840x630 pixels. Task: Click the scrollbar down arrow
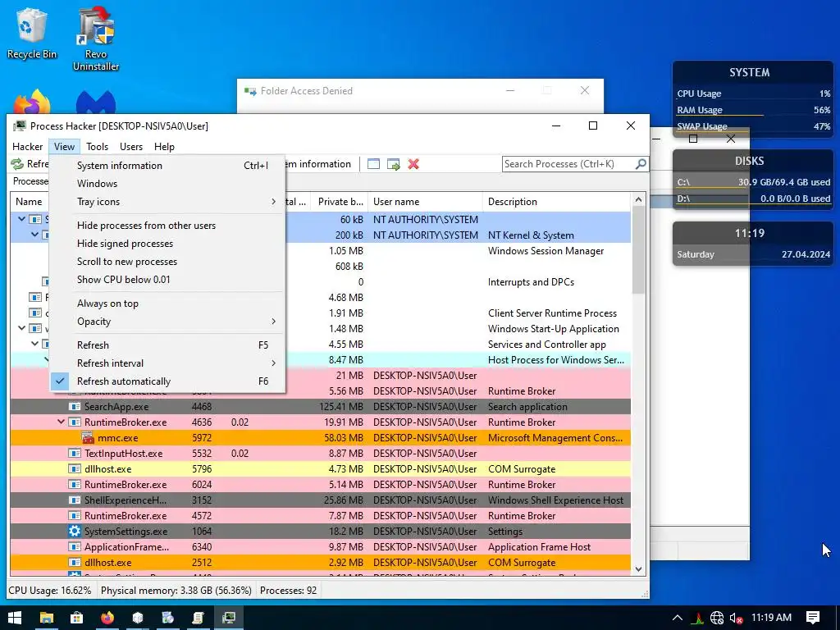[x=638, y=569]
